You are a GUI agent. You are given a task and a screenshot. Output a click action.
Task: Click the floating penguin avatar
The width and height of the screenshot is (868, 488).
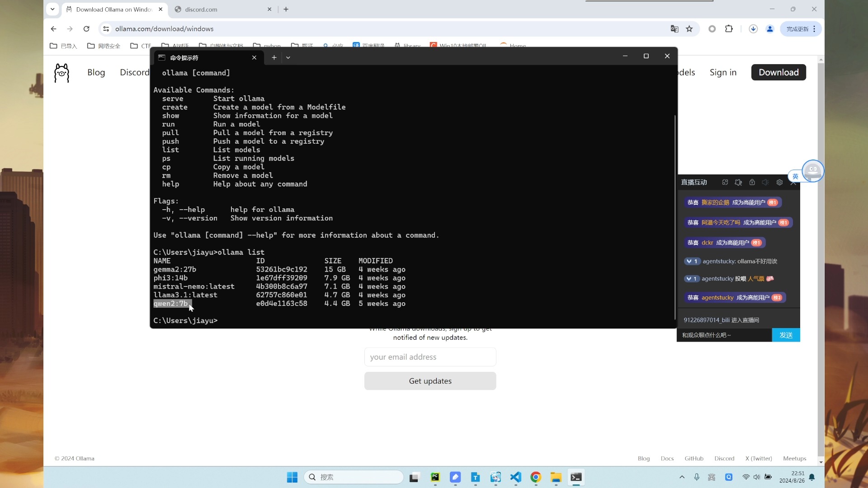coord(813,171)
